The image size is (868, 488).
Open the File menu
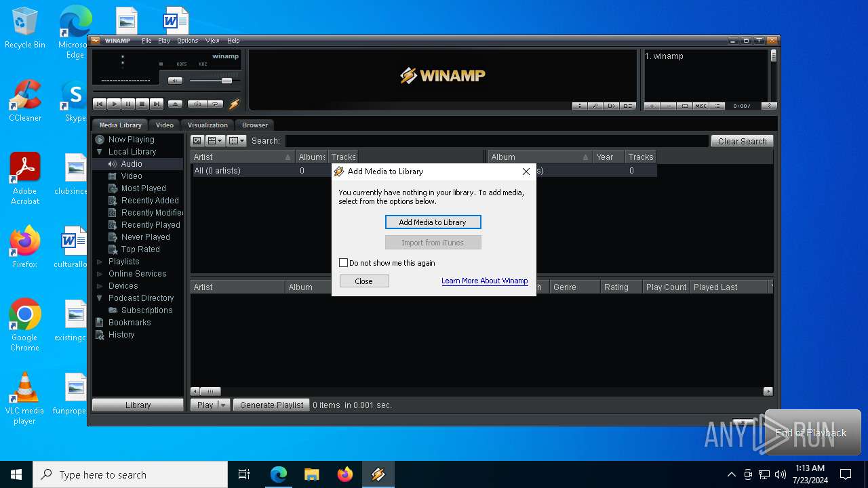pos(146,41)
